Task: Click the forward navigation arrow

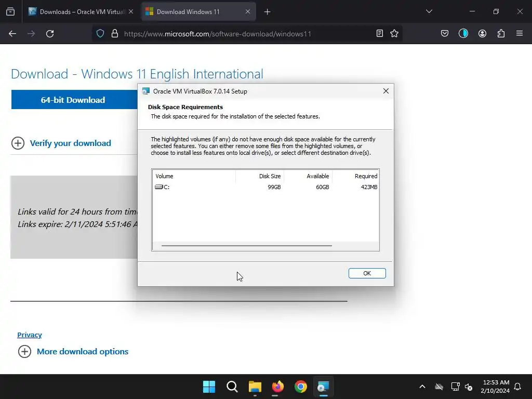Action: tap(31, 34)
